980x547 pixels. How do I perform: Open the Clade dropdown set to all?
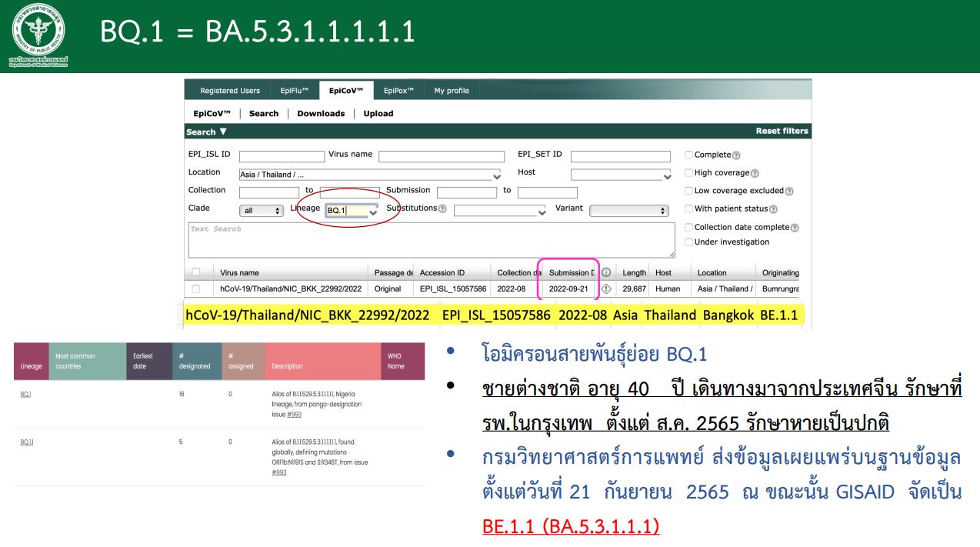click(262, 211)
